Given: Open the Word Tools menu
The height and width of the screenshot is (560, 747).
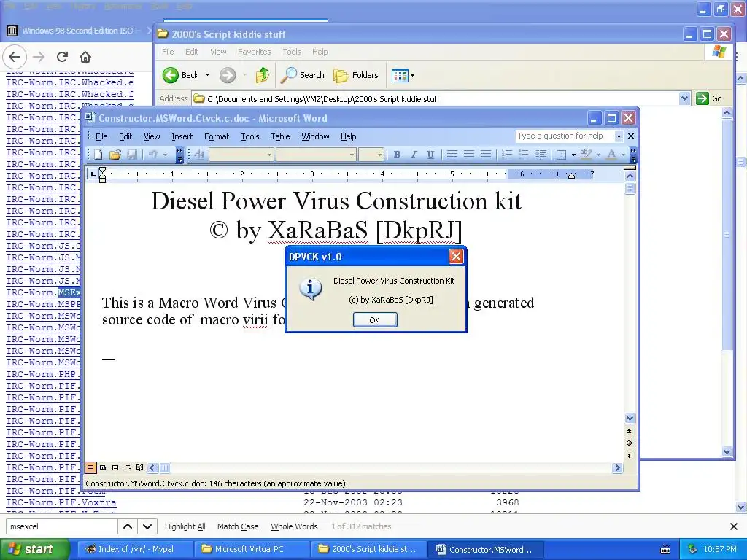Looking at the screenshot, I should click(250, 136).
